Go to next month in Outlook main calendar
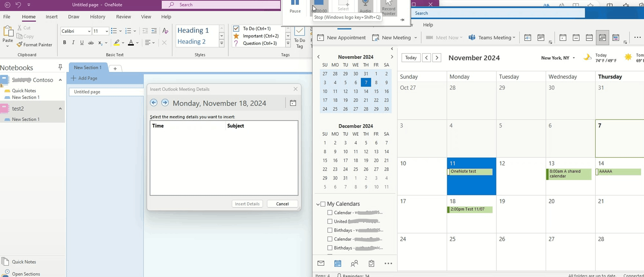The image size is (644, 277). (x=437, y=58)
